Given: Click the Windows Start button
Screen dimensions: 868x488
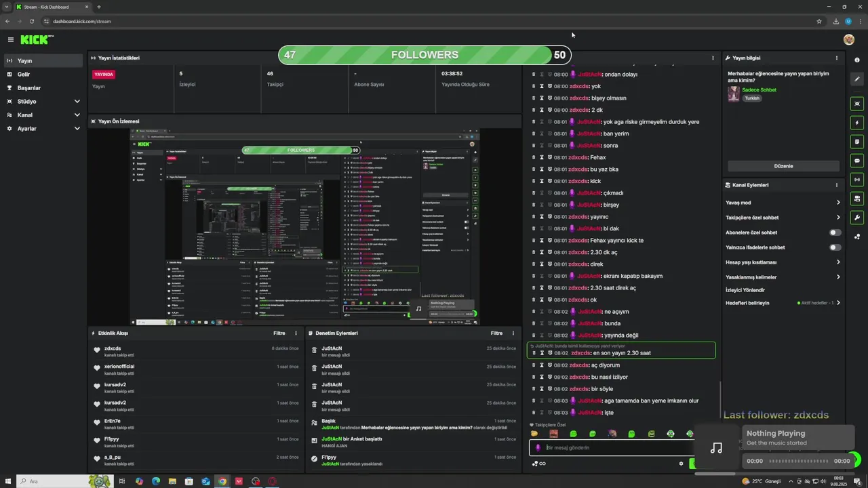Looking at the screenshot, I should pos(8,481).
